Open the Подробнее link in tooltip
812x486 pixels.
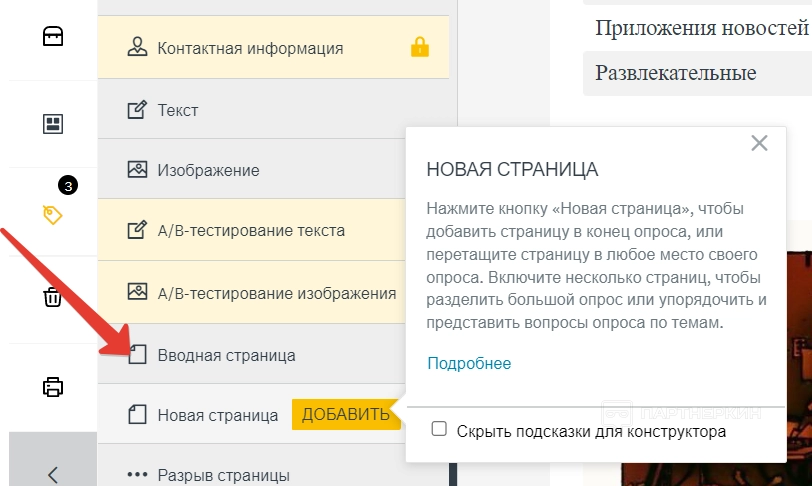(x=469, y=363)
